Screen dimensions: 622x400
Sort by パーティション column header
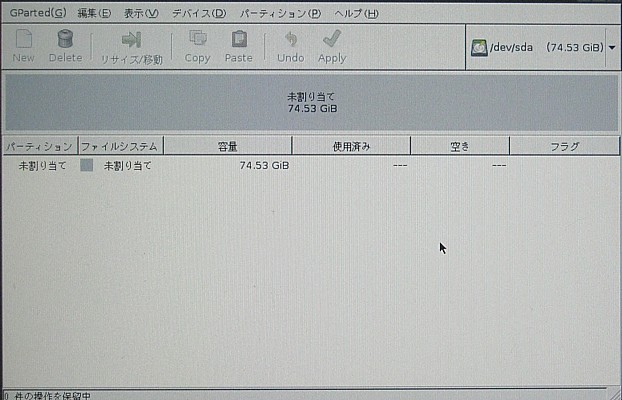(x=40, y=146)
